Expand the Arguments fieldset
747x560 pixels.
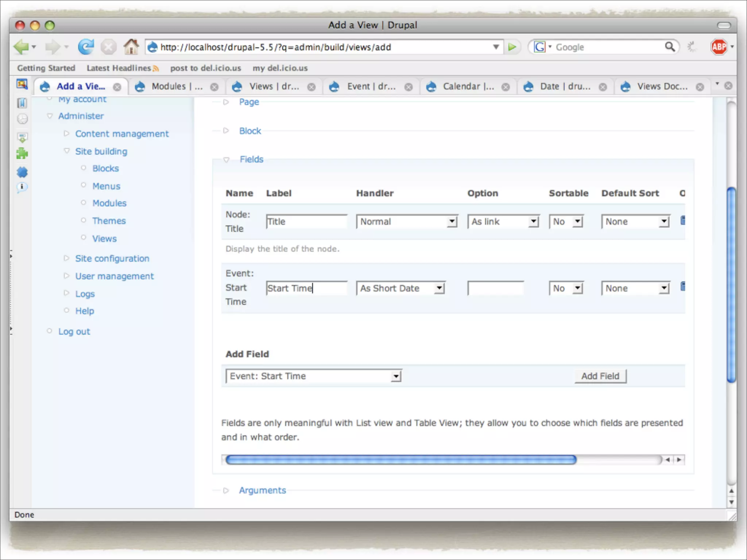coord(262,490)
